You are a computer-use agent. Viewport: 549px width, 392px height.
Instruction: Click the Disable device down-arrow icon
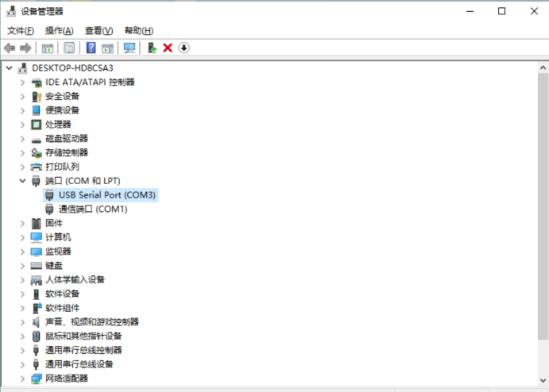[x=184, y=48]
